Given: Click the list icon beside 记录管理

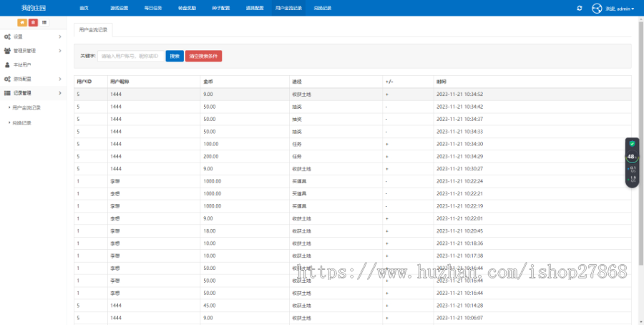Looking at the screenshot, I should tap(7, 93).
